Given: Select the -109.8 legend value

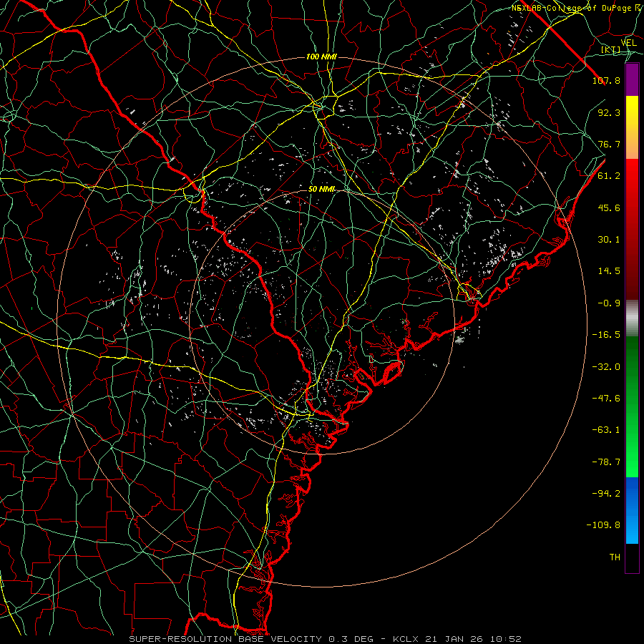Looking at the screenshot, I should [x=603, y=525].
